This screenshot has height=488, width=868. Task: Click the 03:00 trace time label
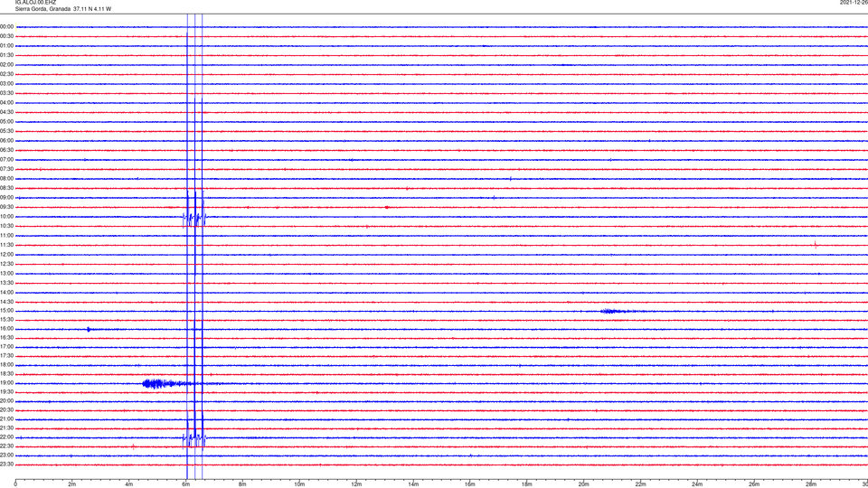[6, 83]
